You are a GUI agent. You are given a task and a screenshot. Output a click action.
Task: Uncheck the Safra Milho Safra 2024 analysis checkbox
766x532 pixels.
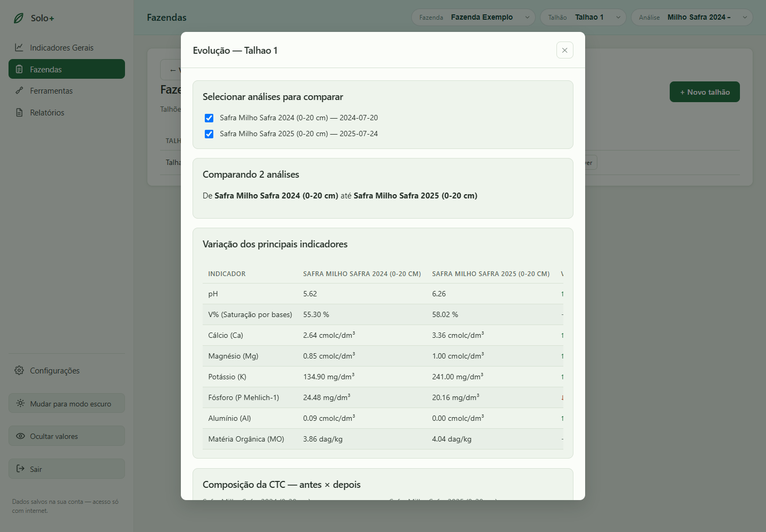pos(209,118)
